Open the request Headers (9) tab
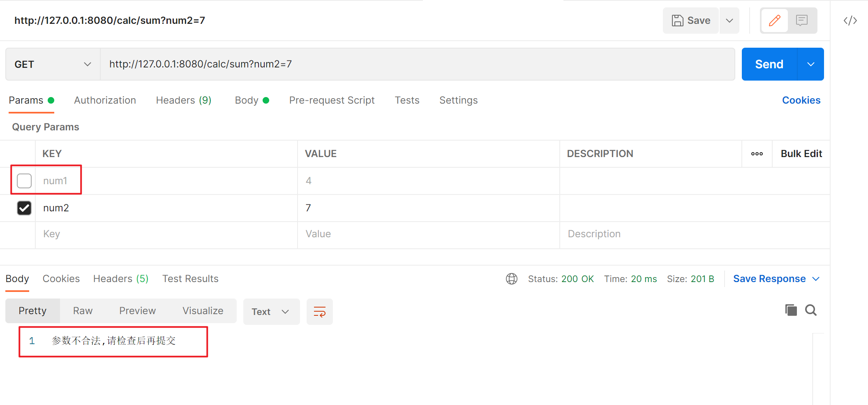 coord(183,100)
